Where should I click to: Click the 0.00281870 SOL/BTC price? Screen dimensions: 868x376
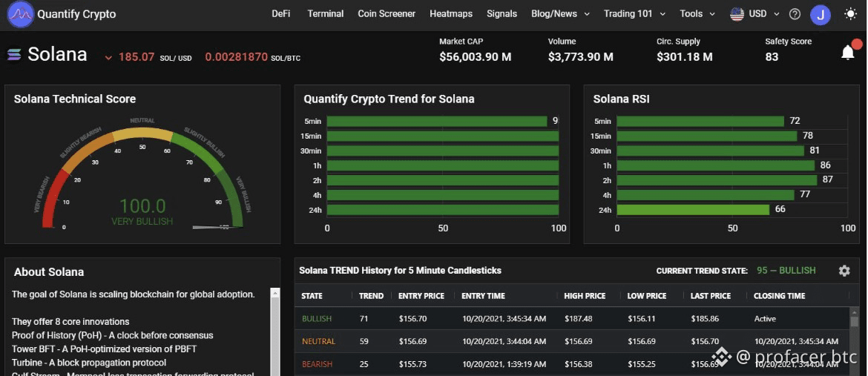click(237, 56)
